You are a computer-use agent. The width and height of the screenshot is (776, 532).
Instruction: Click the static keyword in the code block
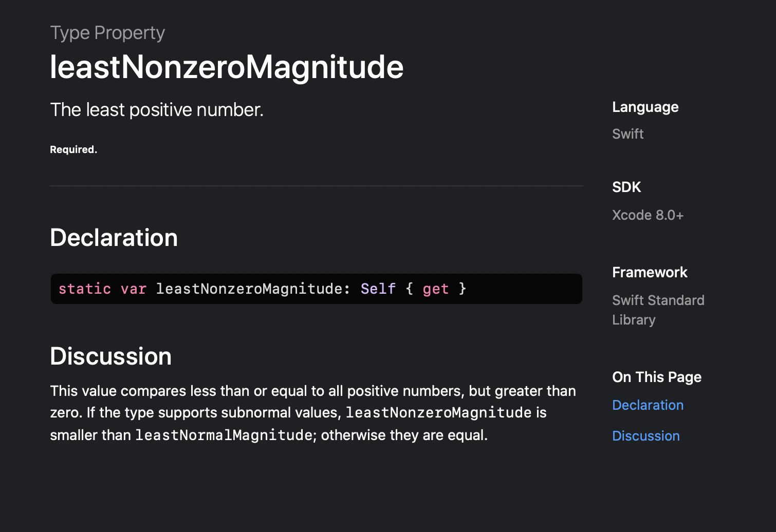click(x=85, y=289)
